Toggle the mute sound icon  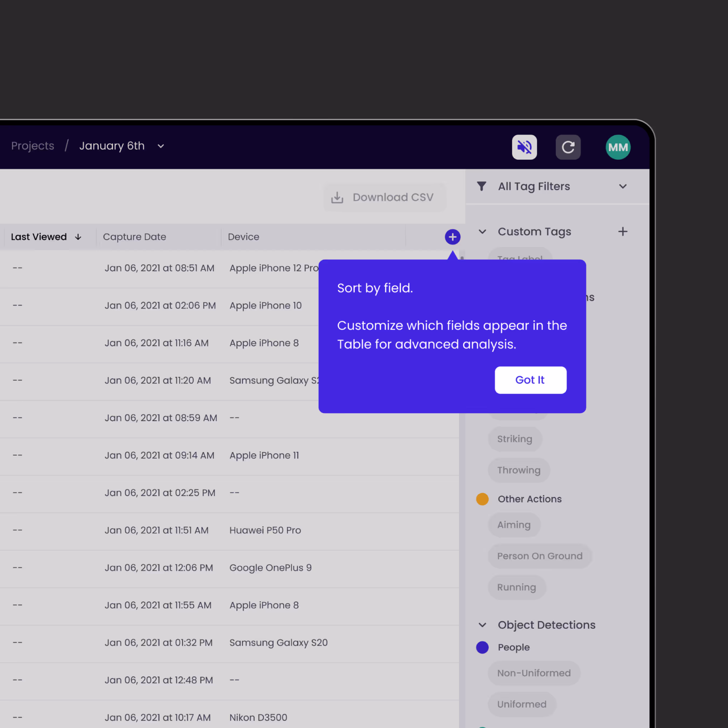pyautogui.click(x=524, y=147)
